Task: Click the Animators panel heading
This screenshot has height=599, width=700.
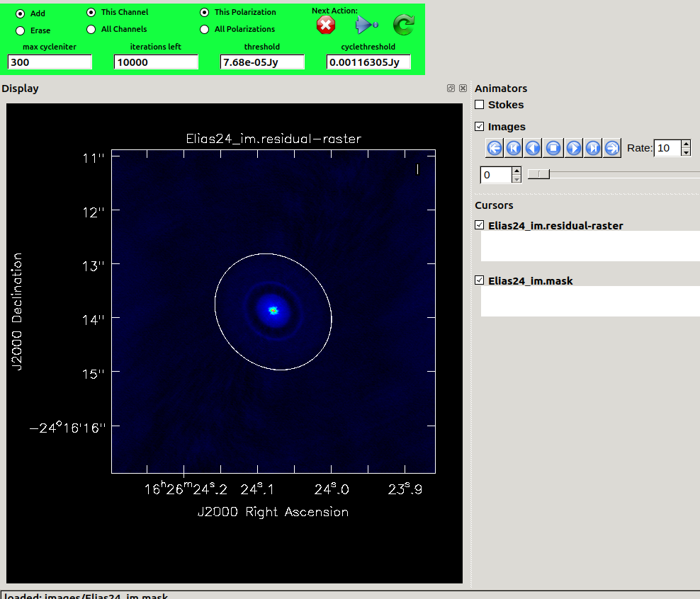Action: point(501,89)
